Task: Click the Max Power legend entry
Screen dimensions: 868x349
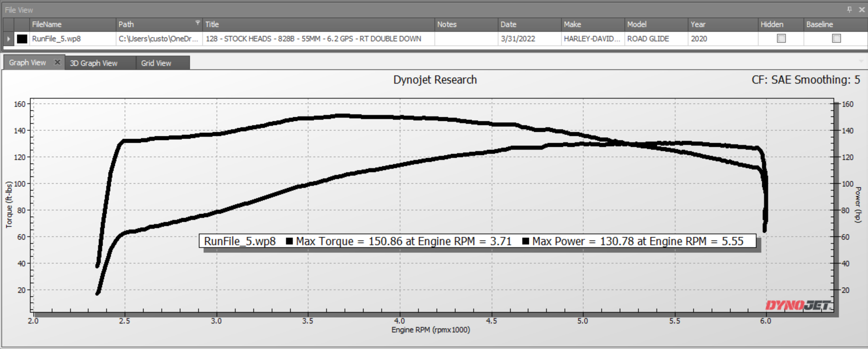Action: tap(633, 241)
